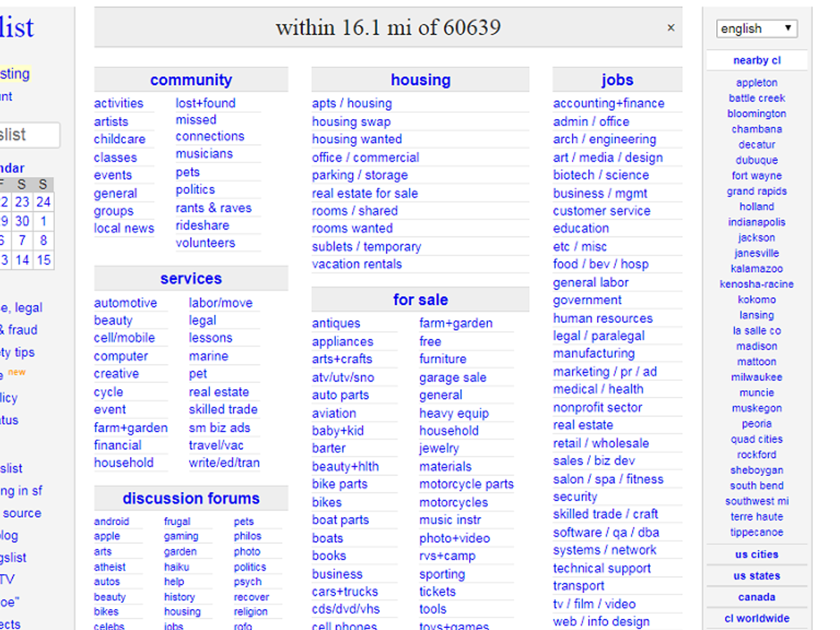Screen dimensions: 840x630
Task: Open the 'for sale' section header
Action: pos(420,300)
